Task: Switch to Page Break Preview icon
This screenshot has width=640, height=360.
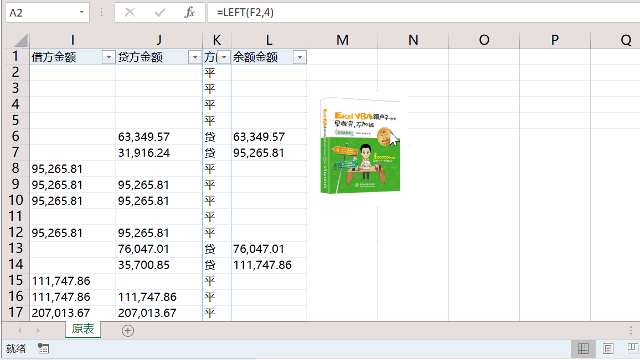Action: [633, 349]
